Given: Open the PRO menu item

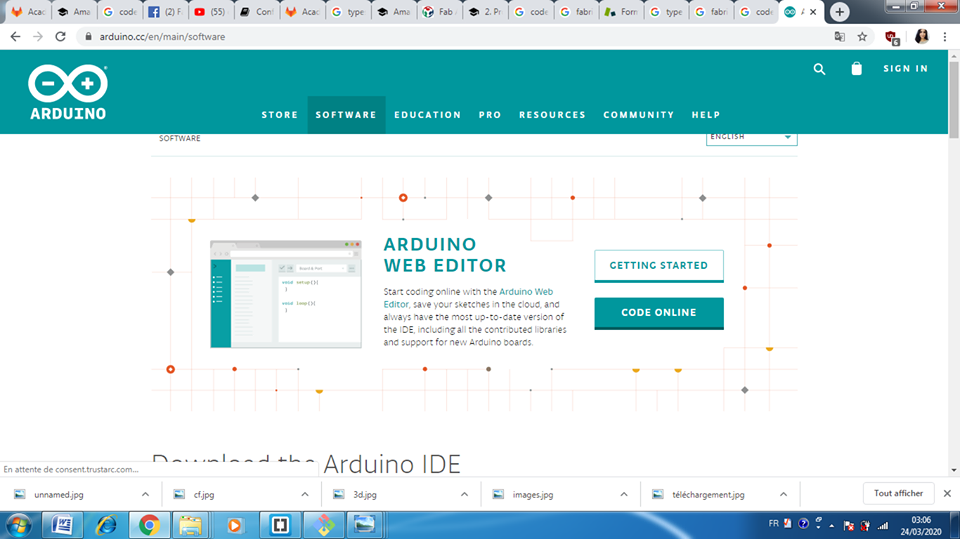Looking at the screenshot, I should pyautogui.click(x=490, y=115).
